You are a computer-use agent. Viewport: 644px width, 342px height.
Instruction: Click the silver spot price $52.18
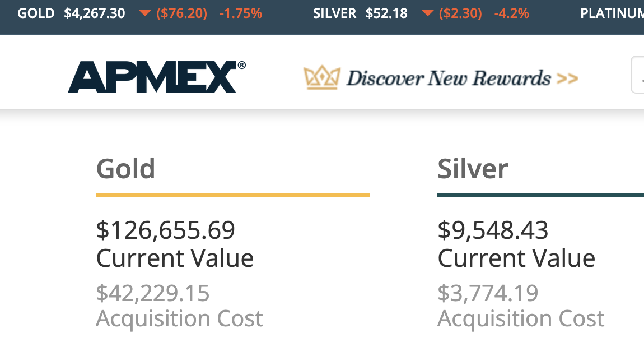point(386,13)
